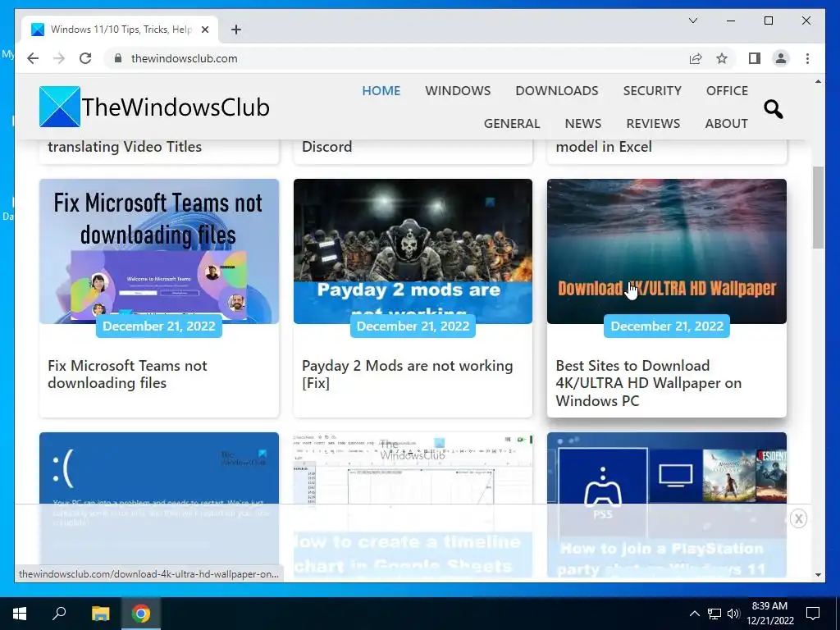Open Payday 2 Mods are not working link
This screenshot has width=840, height=630.
[407, 374]
